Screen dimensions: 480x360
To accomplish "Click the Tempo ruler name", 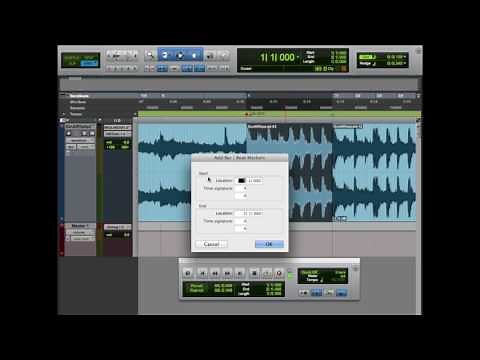I will click(76, 114).
